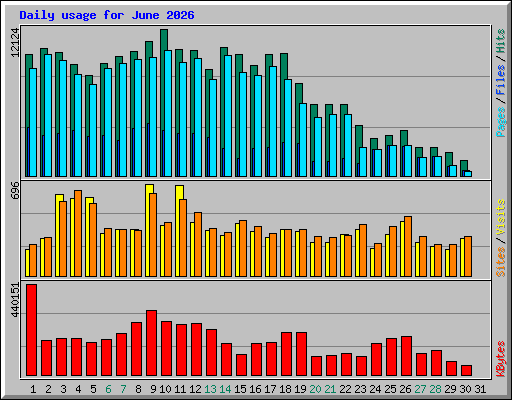Click the 12124 hits axis value
The height and width of the screenshot is (400, 512).
pos(15,42)
